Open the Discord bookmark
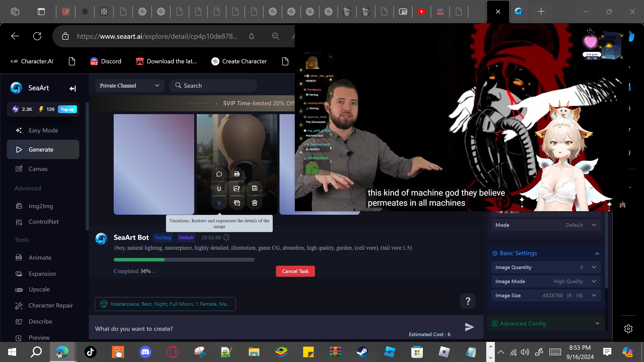 click(106, 61)
